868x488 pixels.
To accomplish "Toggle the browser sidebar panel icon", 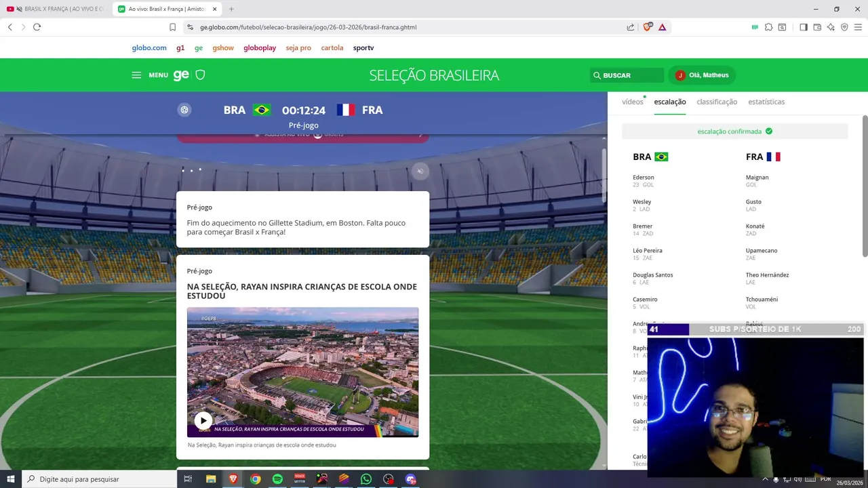I will coord(804,27).
